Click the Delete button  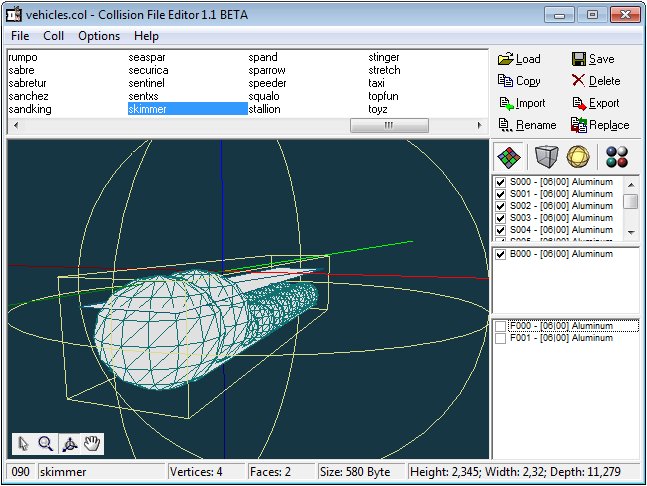[596, 81]
